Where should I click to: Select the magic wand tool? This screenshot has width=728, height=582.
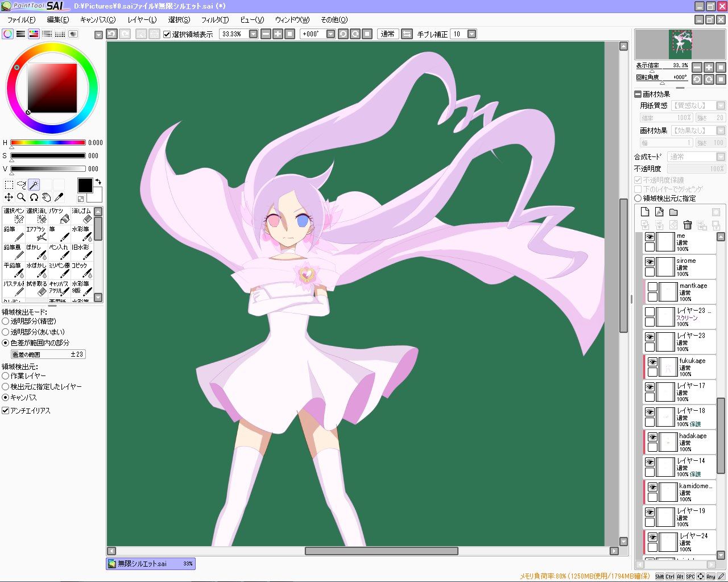(x=34, y=185)
